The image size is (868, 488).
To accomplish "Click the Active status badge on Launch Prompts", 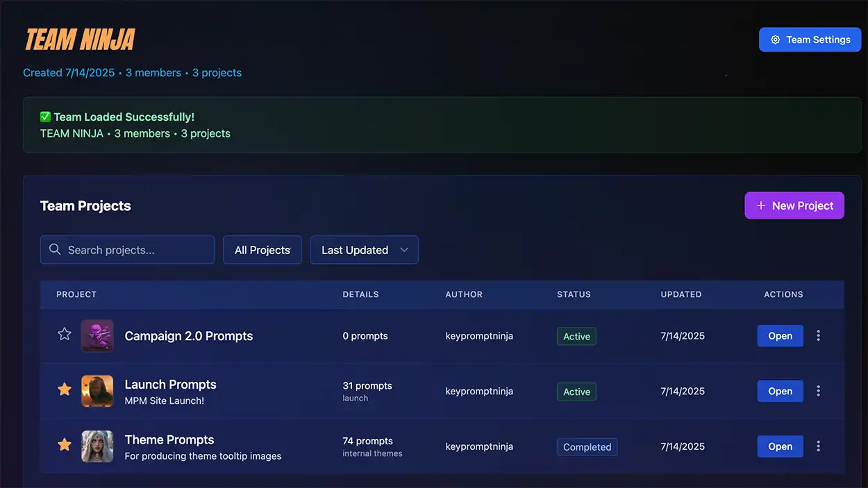I will coord(576,391).
